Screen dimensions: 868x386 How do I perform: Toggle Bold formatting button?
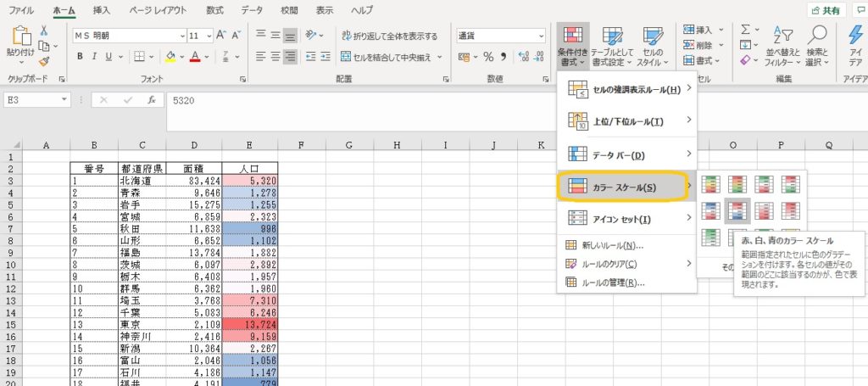pyautogui.click(x=81, y=57)
